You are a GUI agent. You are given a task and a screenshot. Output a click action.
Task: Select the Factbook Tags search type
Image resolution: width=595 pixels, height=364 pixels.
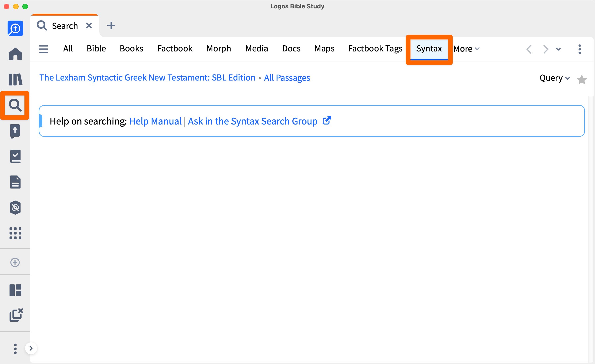pyautogui.click(x=375, y=48)
